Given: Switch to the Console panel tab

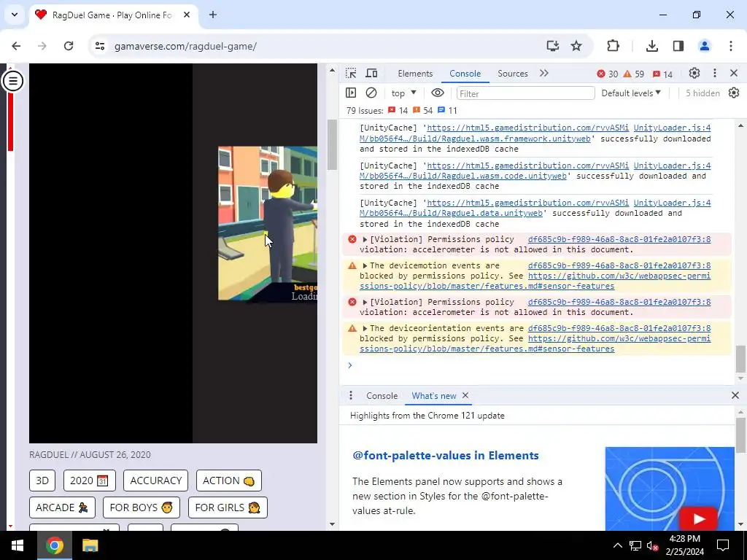Looking at the screenshot, I should pyautogui.click(x=465, y=74).
